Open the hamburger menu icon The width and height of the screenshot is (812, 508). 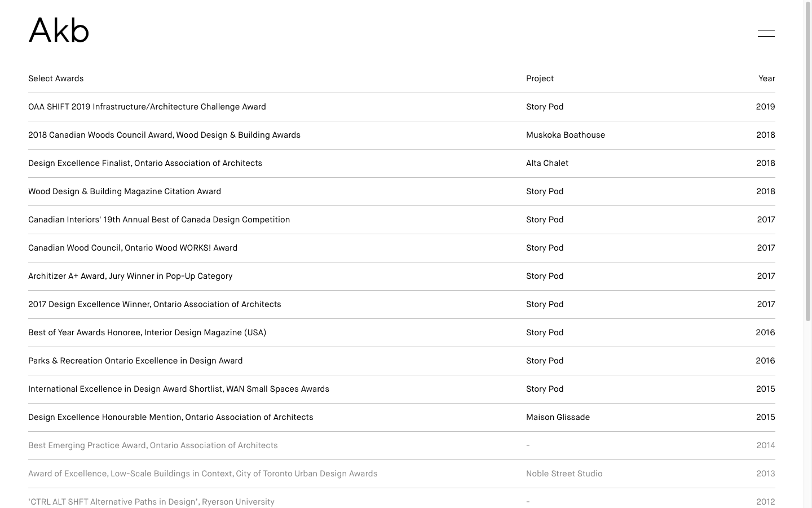[766, 33]
